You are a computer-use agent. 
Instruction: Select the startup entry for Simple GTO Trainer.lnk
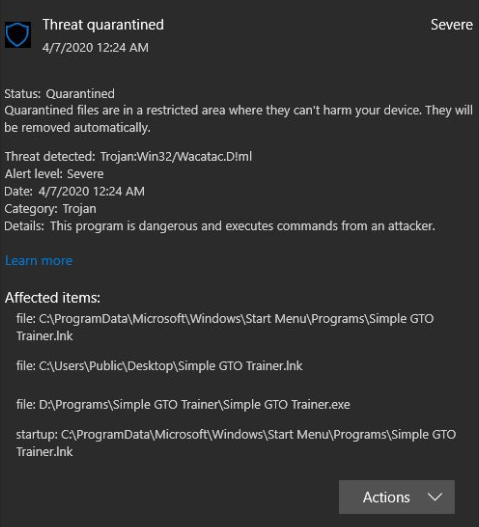coord(236,443)
